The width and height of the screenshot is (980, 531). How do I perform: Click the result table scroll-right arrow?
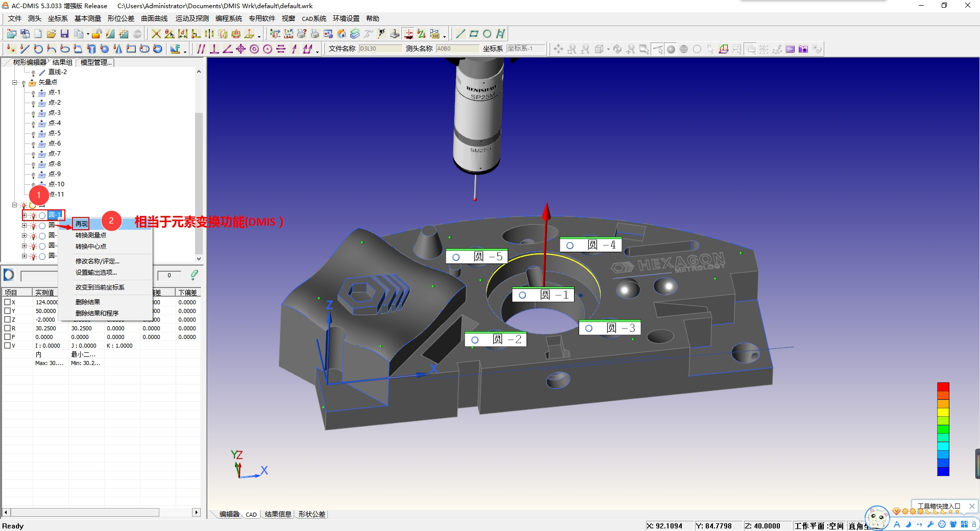[196, 512]
